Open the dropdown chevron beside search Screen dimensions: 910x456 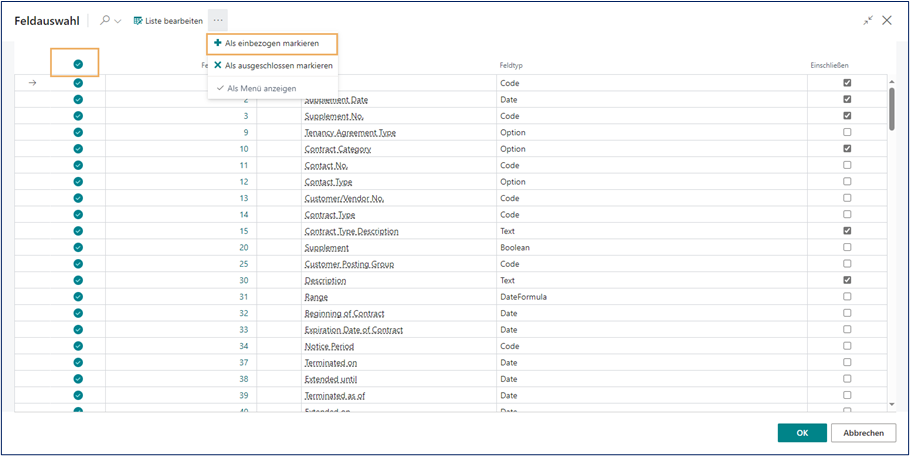(118, 21)
